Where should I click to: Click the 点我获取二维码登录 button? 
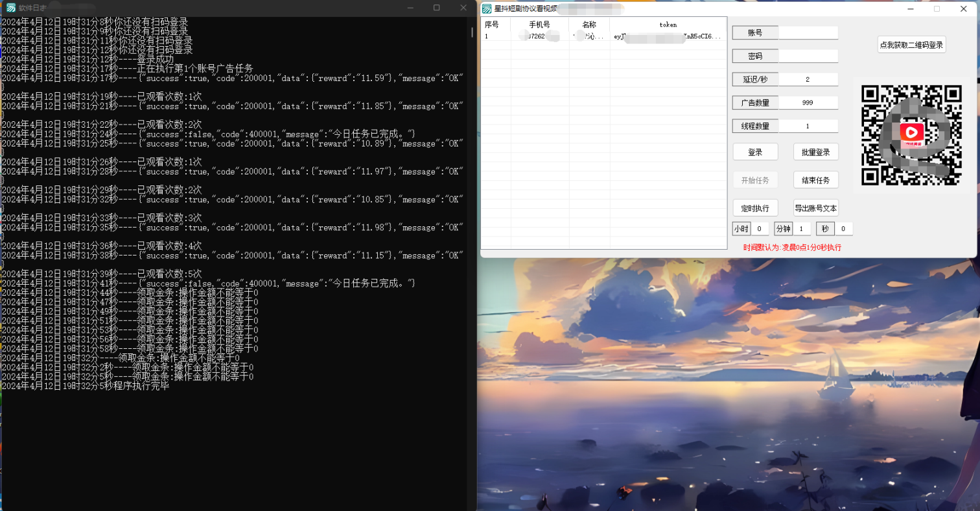click(x=911, y=45)
